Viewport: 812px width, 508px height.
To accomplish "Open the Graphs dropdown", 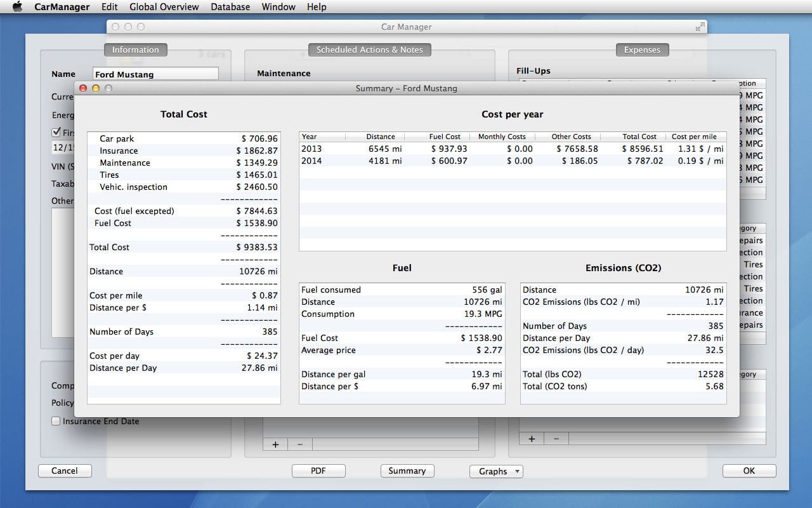I will click(x=496, y=471).
